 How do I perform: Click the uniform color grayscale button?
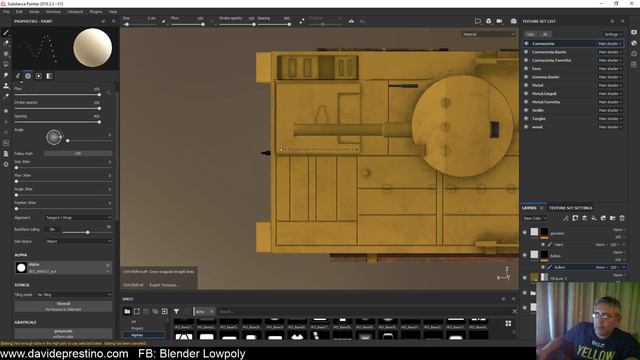63,333
